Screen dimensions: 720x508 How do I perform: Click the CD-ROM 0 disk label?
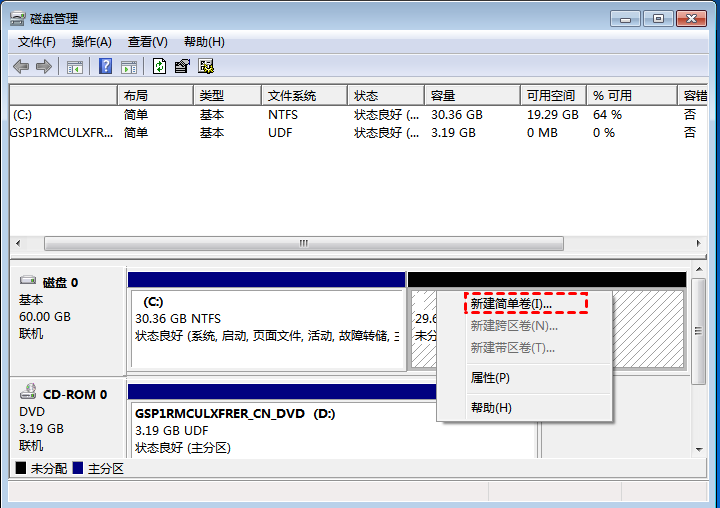click(x=75, y=395)
